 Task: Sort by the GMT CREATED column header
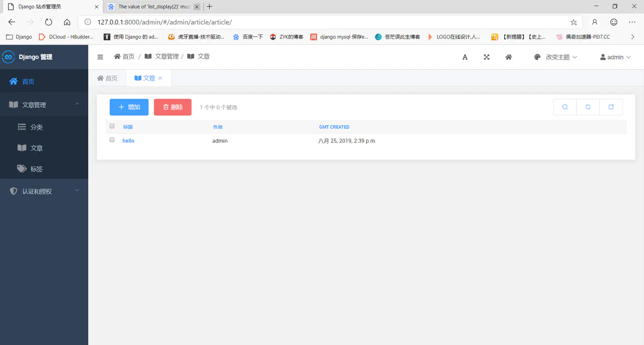tap(334, 127)
